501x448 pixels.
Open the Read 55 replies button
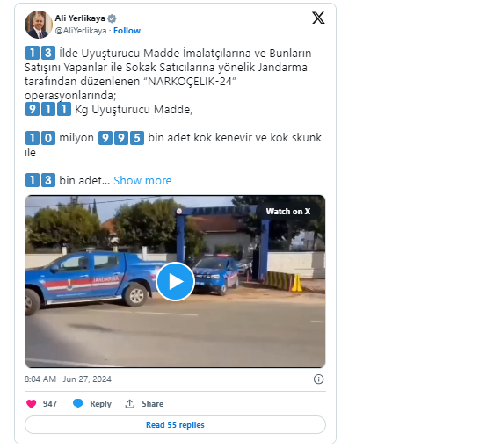click(x=175, y=424)
